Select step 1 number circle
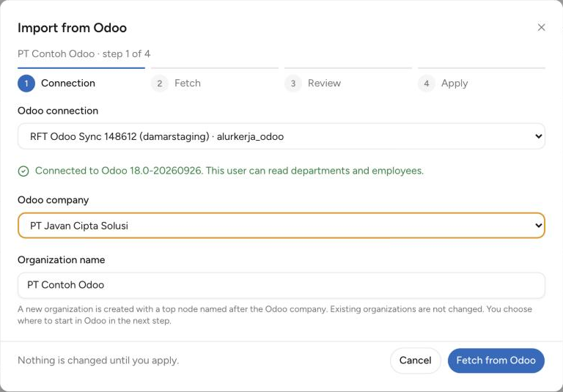Image resolution: width=563 pixels, height=392 pixels. coord(26,84)
